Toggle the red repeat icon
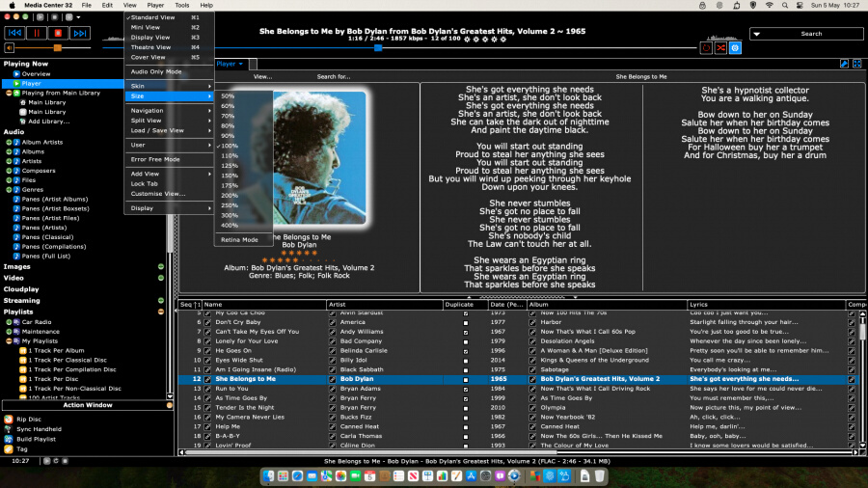The image size is (868, 488). tap(706, 48)
